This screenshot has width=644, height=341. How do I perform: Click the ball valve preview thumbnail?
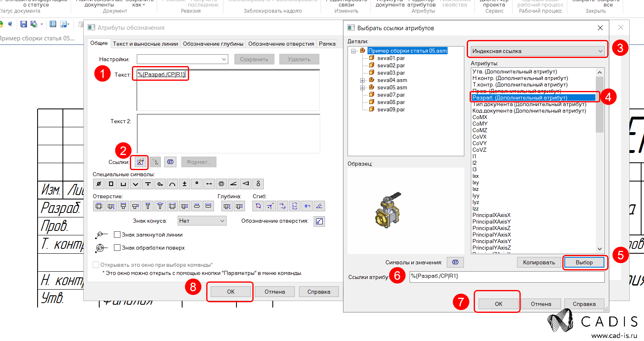coord(388,210)
